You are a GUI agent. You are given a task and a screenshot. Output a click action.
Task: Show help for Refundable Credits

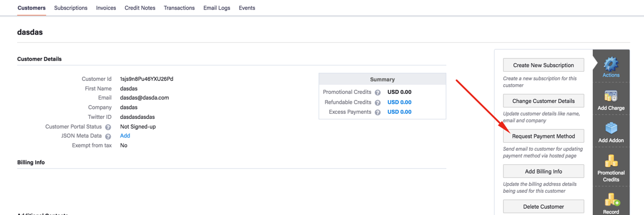[378, 102]
